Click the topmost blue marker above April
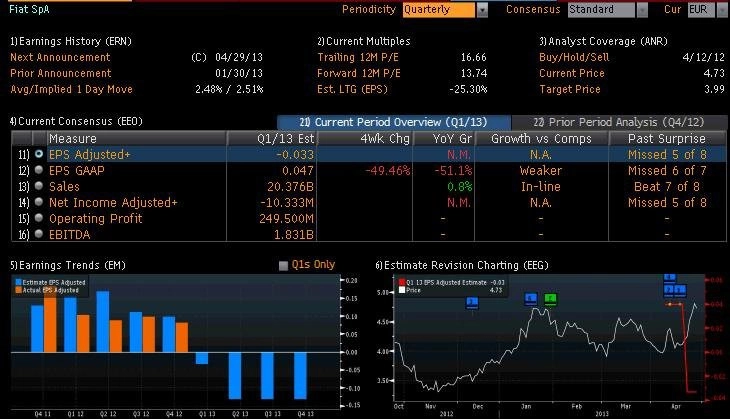Image resolution: width=730 pixels, height=419 pixels. (670, 278)
